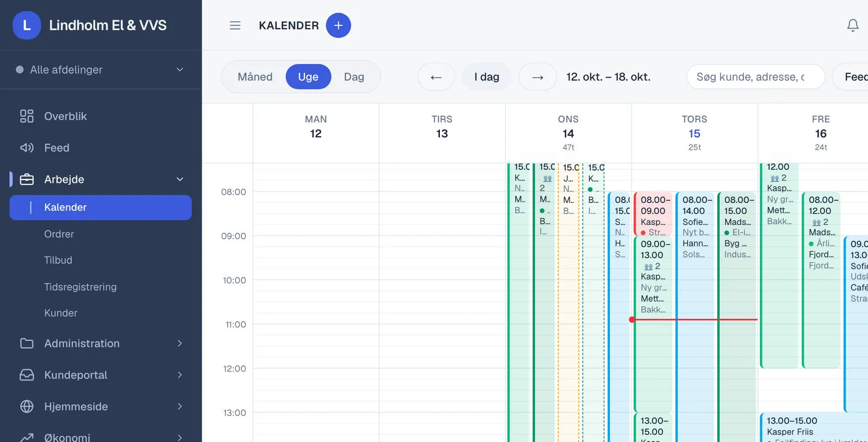Viewport: 868px width, 442px height.
Task: Add a new calendar entry with plus button
Action: click(x=339, y=25)
